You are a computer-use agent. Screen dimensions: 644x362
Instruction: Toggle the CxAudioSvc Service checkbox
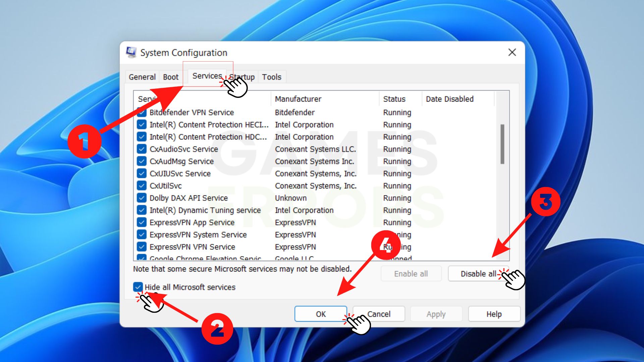142,149
